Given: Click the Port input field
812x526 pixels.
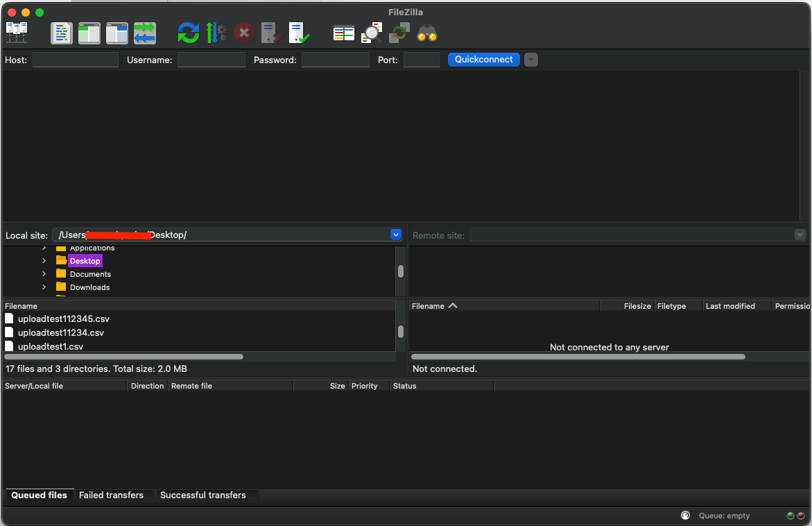Looking at the screenshot, I should click(x=422, y=60).
